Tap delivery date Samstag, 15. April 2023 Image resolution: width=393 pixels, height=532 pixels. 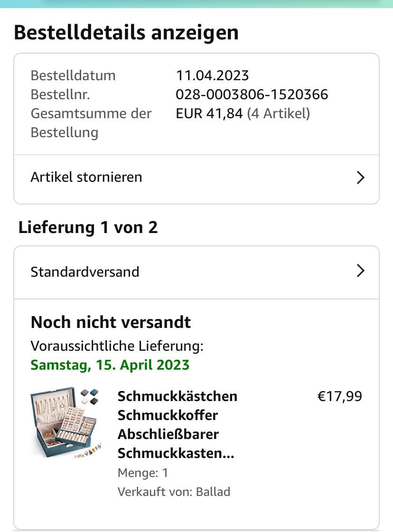point(110,365)
